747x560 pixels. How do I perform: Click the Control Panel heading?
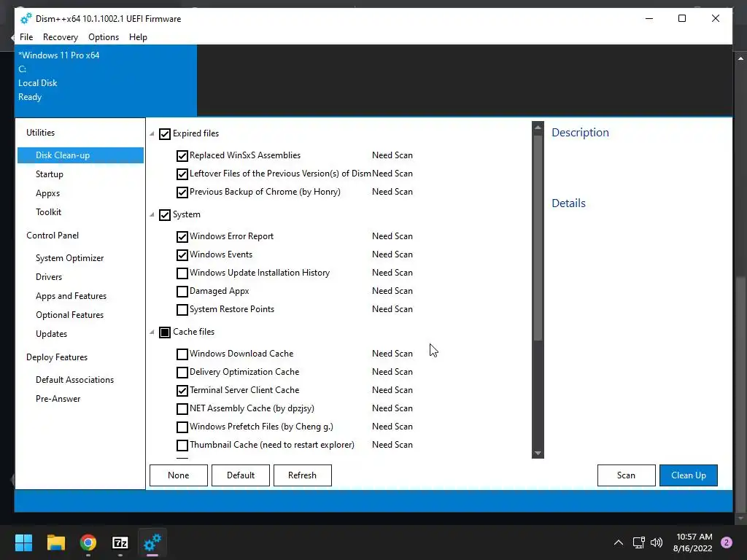(53, 236)
